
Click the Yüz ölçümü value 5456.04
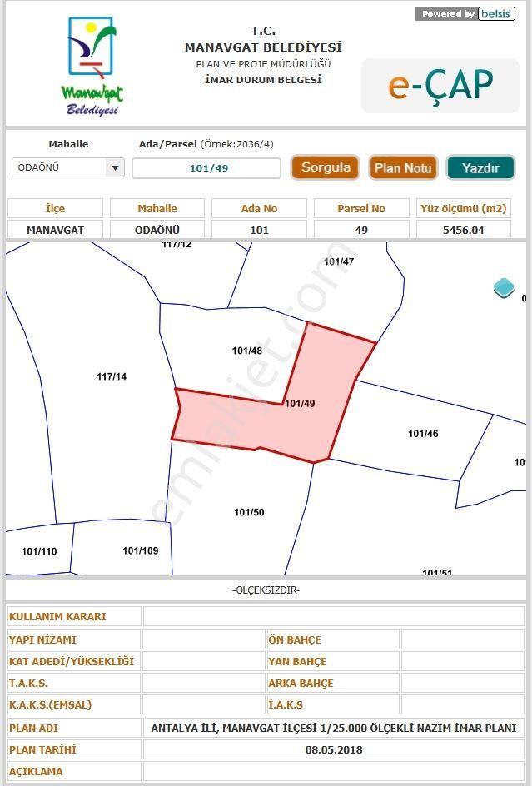(464, 230)
